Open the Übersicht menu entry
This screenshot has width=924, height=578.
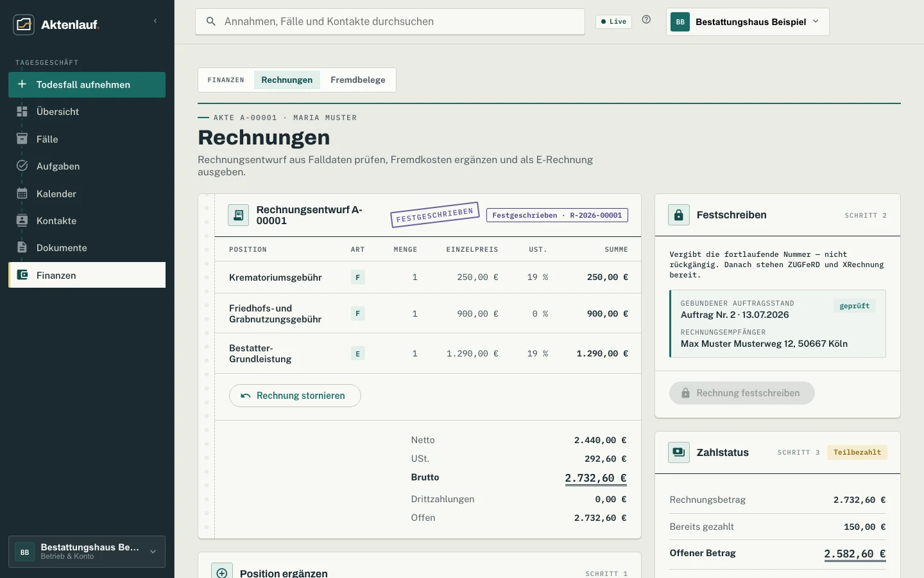pyautogui.click(x=87, y=112)
